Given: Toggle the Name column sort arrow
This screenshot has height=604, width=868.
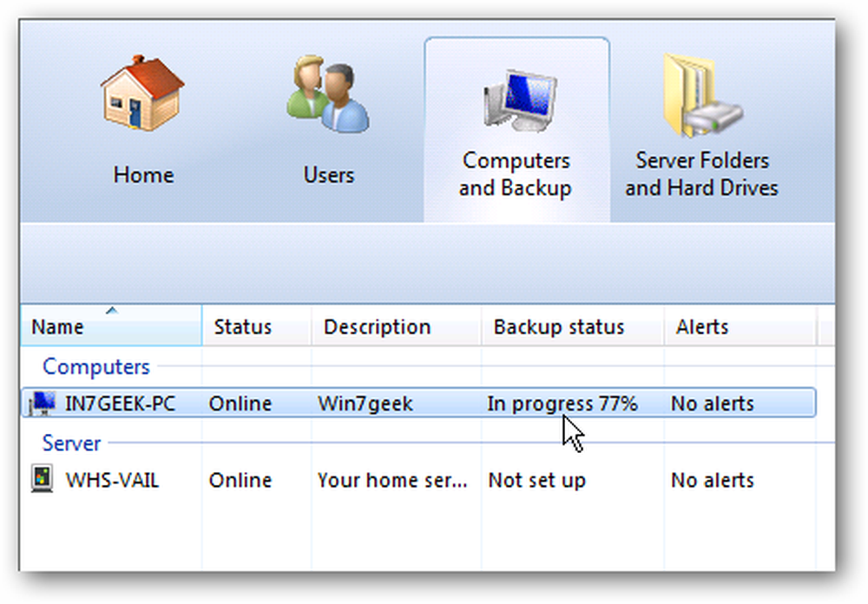Looking at the screenshot, I should [112, 310].
